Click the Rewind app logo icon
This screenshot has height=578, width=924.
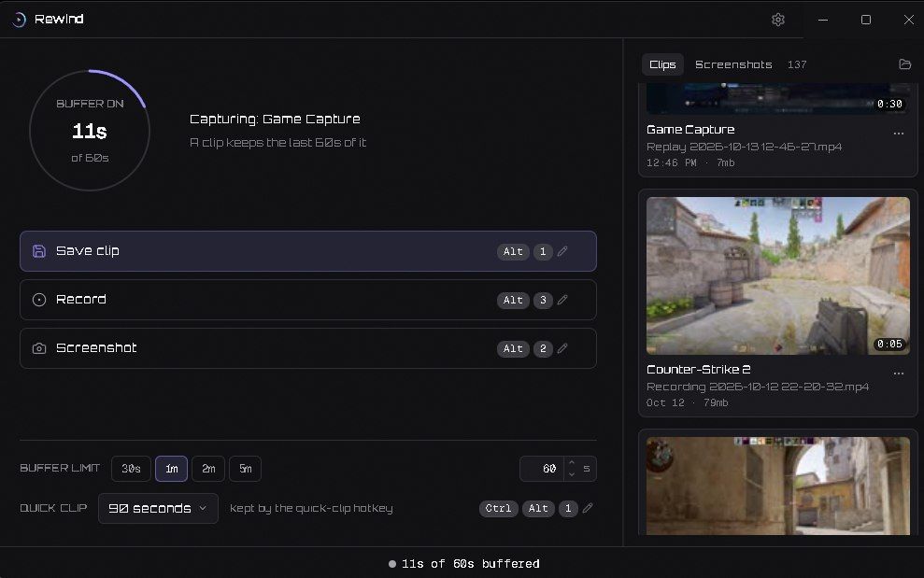coord(19,20)
